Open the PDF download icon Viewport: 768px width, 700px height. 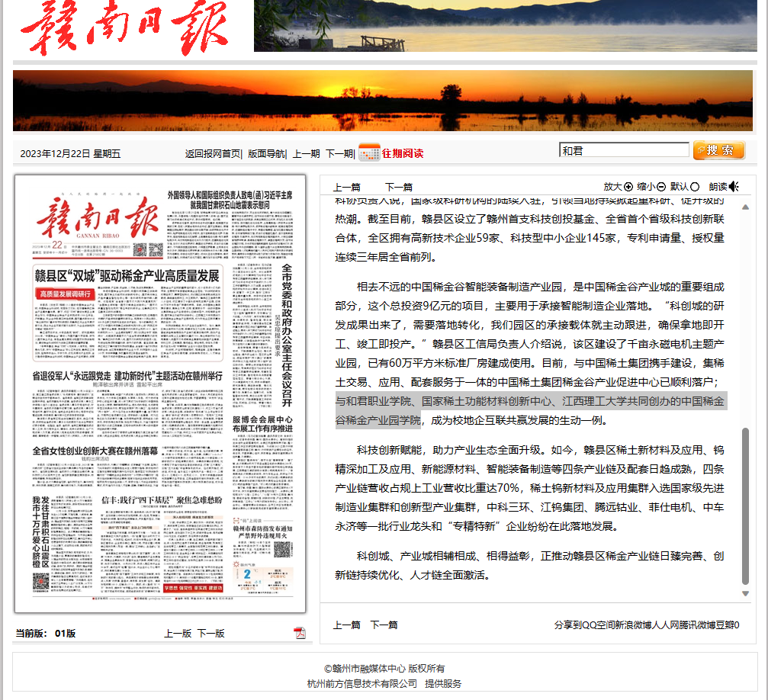pyautogui.click(x=300, y=633)
